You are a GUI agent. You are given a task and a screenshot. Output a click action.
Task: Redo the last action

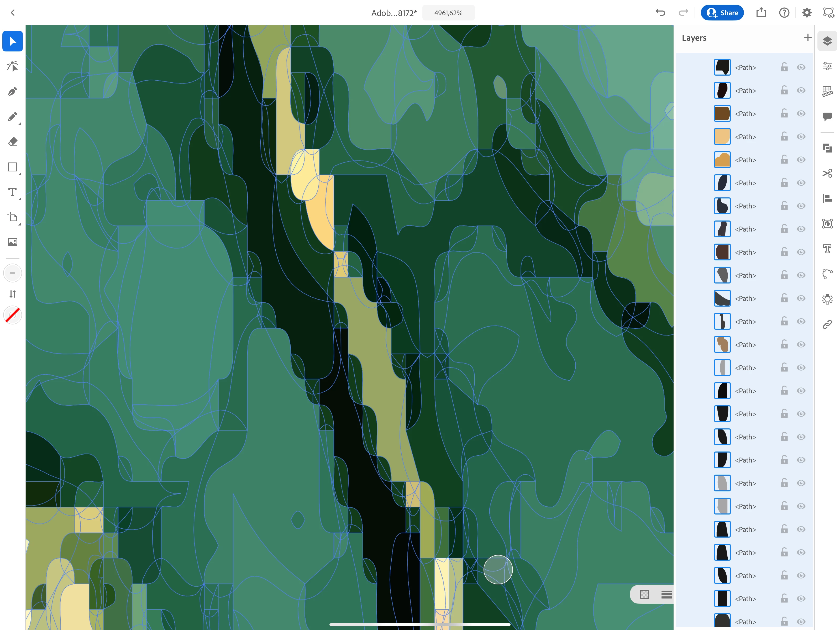684,13
